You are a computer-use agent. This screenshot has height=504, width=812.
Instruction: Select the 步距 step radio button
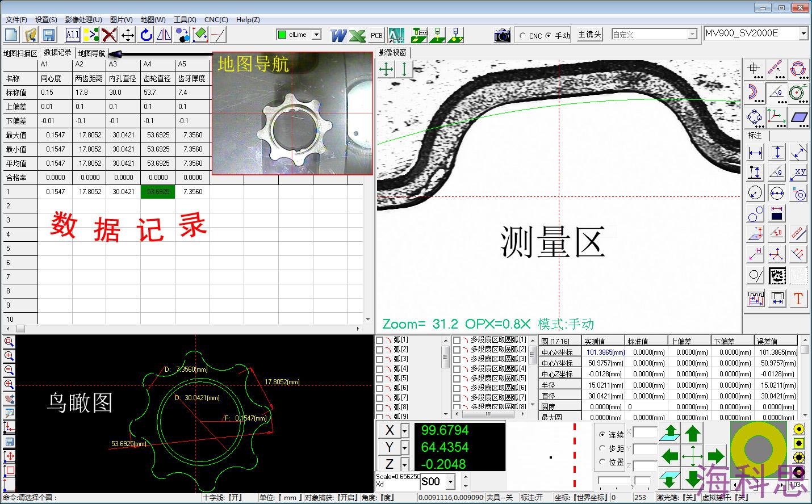[x=602, y=448]
